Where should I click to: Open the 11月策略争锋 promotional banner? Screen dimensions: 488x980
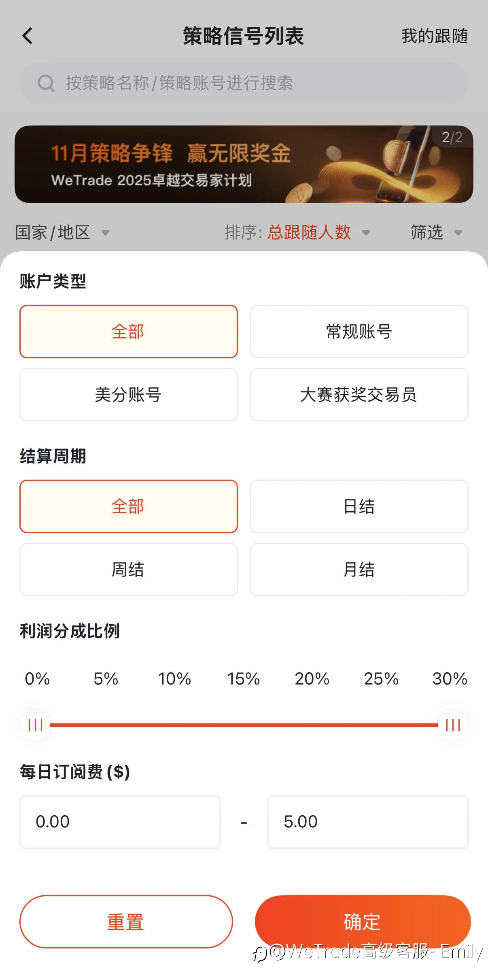pyautogui.click(x=244, y=164)
